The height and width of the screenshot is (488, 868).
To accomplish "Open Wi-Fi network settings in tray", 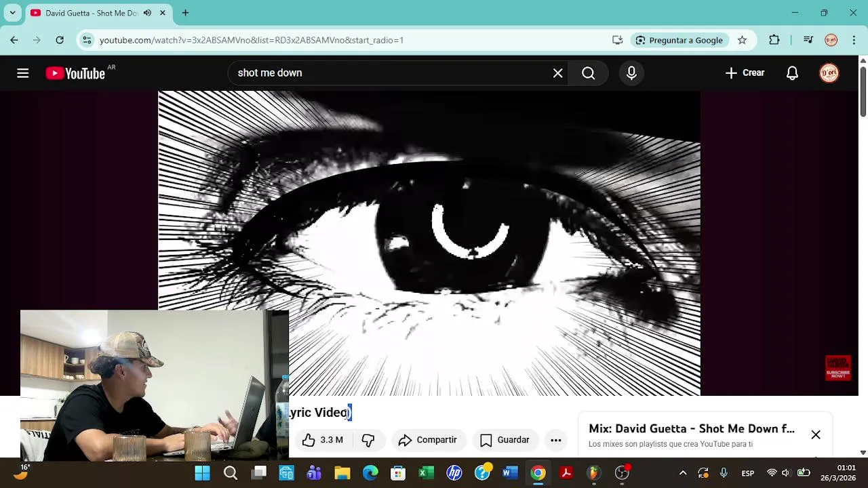I will click(x=772, y=473).
